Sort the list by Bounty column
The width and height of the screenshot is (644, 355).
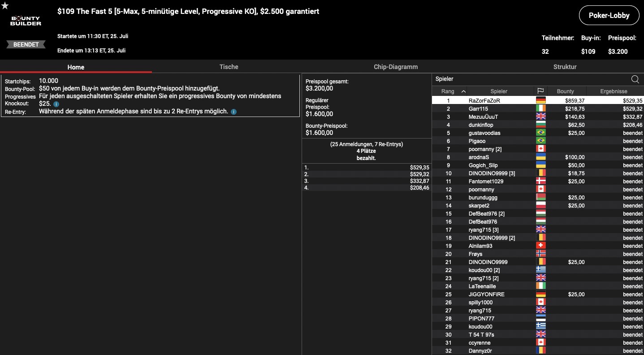coord(565,91)
